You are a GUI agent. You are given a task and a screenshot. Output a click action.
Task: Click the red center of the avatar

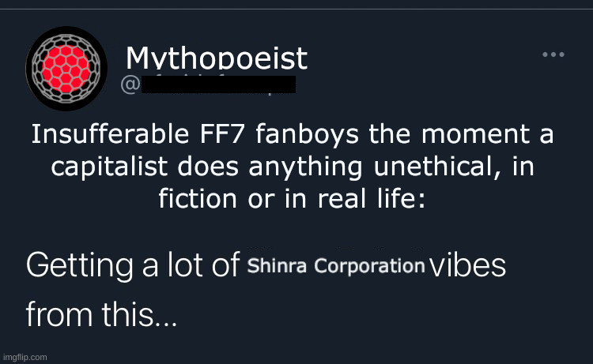click(x=66, y=69)
